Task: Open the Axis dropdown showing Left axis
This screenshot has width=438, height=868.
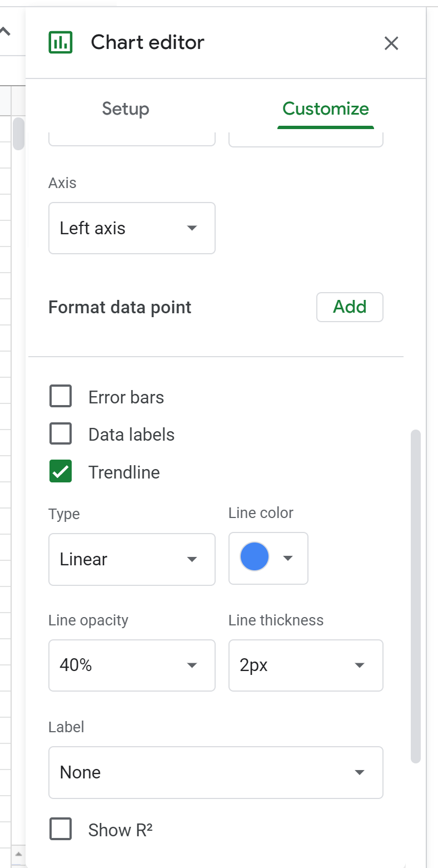Action: coord(132,228)
